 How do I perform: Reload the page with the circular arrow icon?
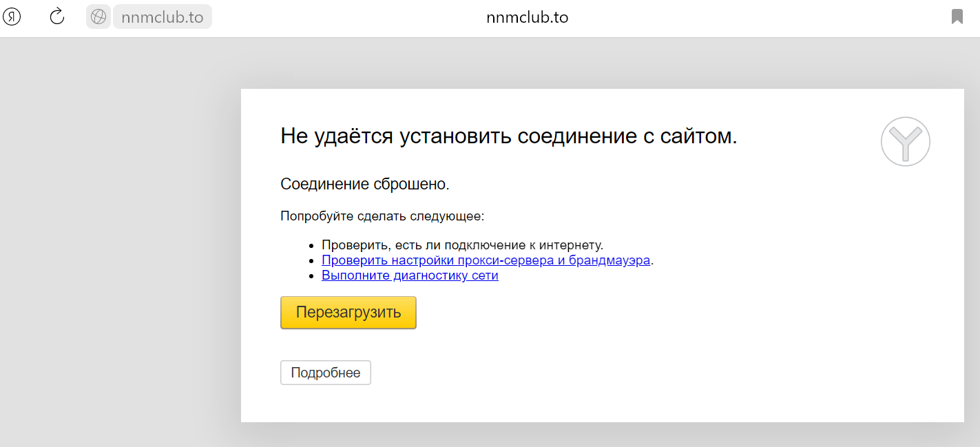(x=57, y=17)
